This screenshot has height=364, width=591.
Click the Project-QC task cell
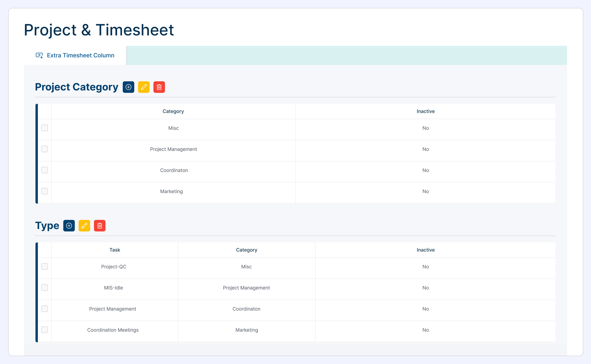coord(114,267)
